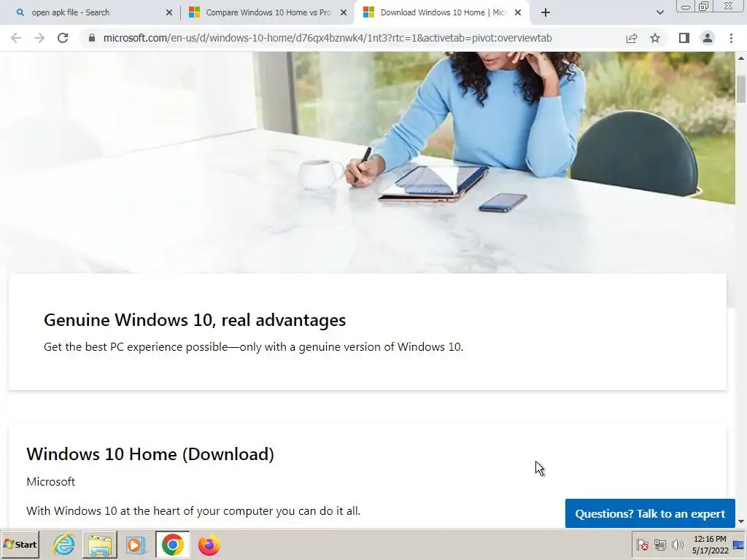Launch Firefox from the taskbar
Screen dimensions: 747x560
pos(209,545)
